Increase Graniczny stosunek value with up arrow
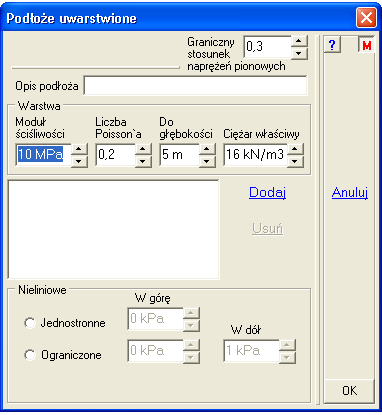382x415 pixels. (299, 41)
